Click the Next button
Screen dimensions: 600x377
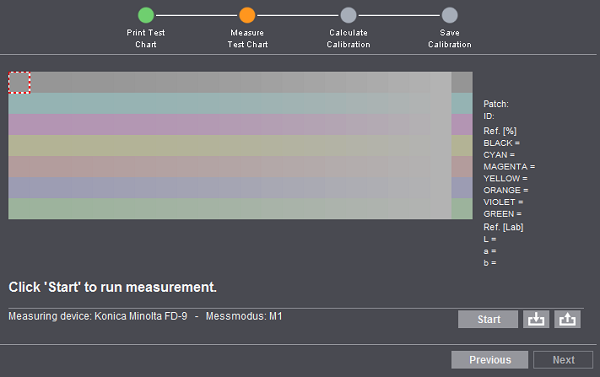(563, 360)
